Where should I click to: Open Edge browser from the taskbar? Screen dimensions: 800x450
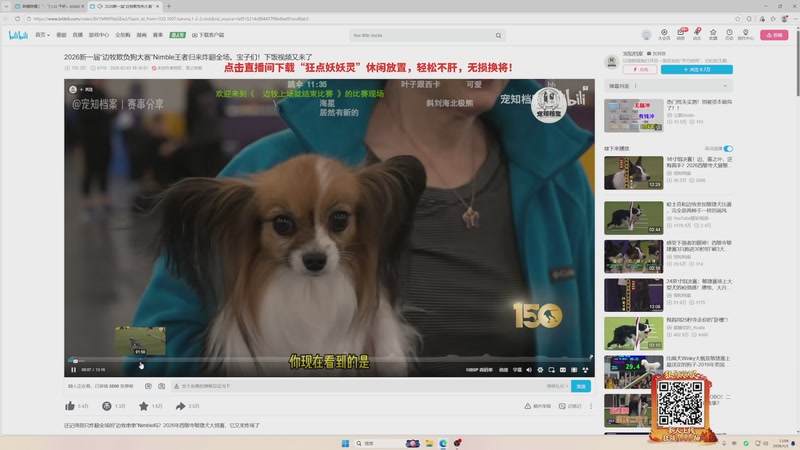point(443,443)
